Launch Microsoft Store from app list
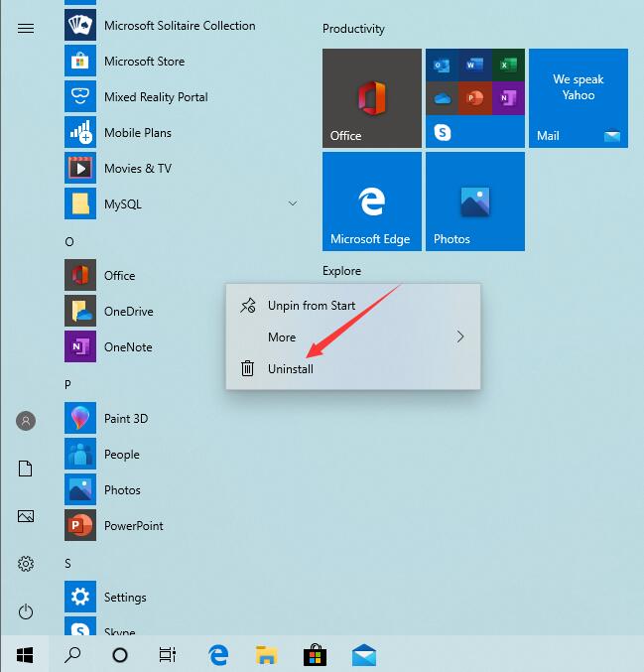The width and height of the screenshot is (644, 672). (145, 62)
